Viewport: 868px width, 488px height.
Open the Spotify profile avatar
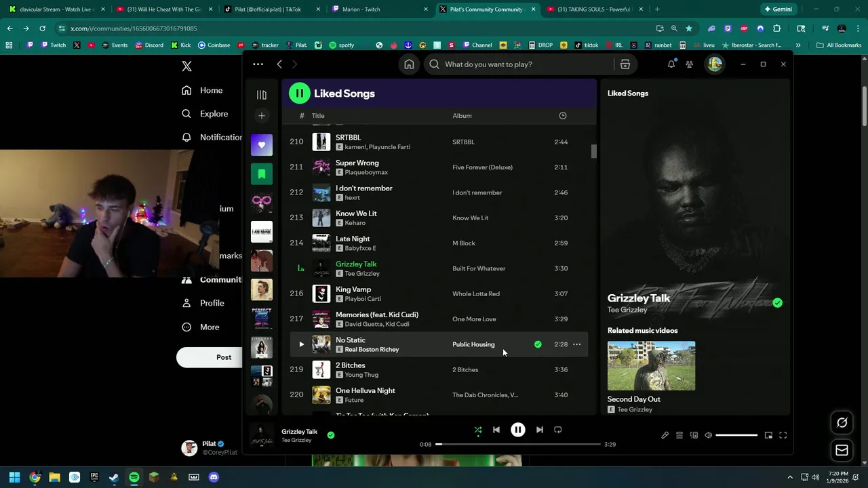pos(715,64)
